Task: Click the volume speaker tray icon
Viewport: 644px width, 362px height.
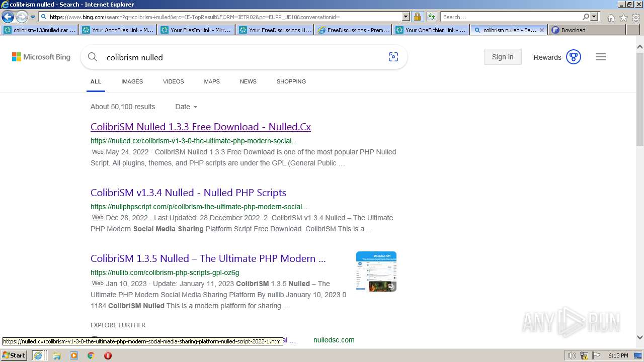Action: [572, 355]
